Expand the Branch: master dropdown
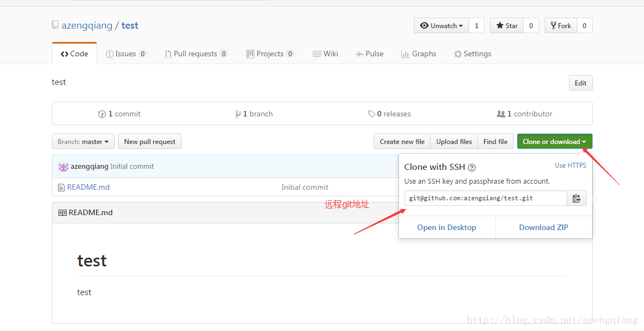 click(x=83, y=142)
